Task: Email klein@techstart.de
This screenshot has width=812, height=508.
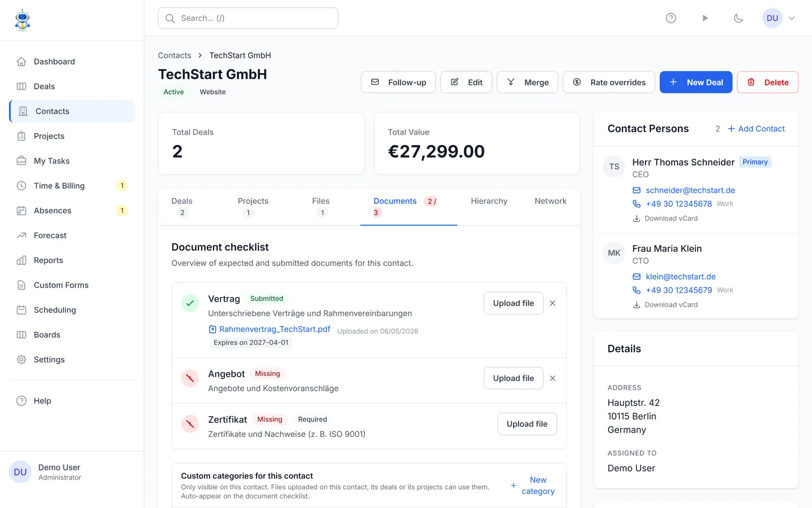Action: coord(681,277)
